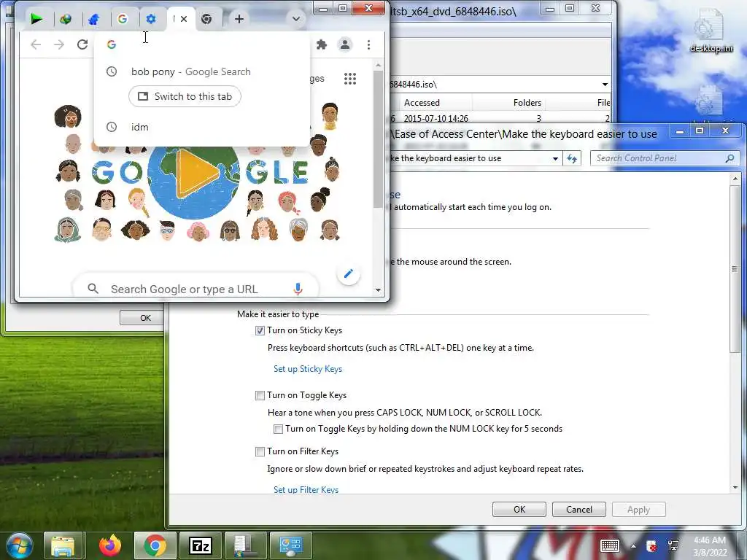Launch Firefox from the taskbar
The height and width of the screenshot is (560, 747).
tap(109, 545)
